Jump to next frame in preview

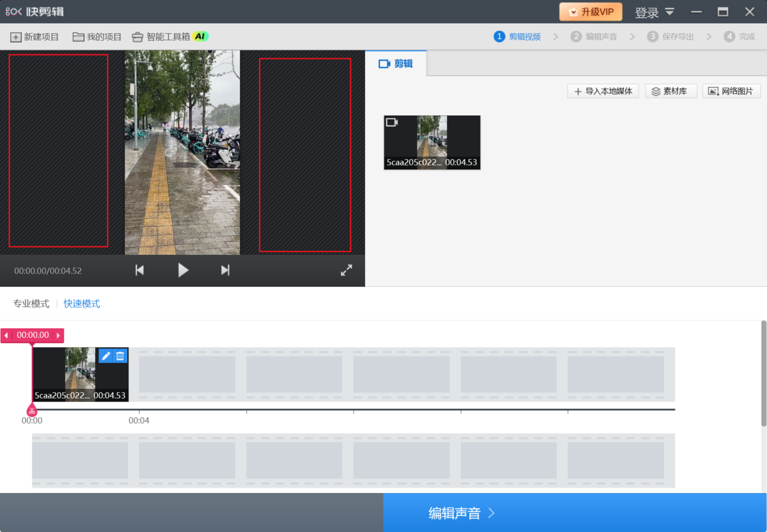pos(225,270)
